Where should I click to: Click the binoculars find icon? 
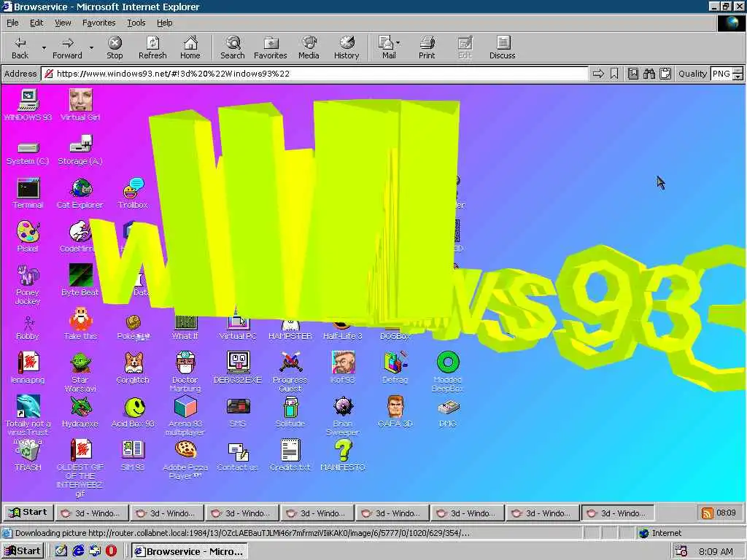tap(649, 74)
